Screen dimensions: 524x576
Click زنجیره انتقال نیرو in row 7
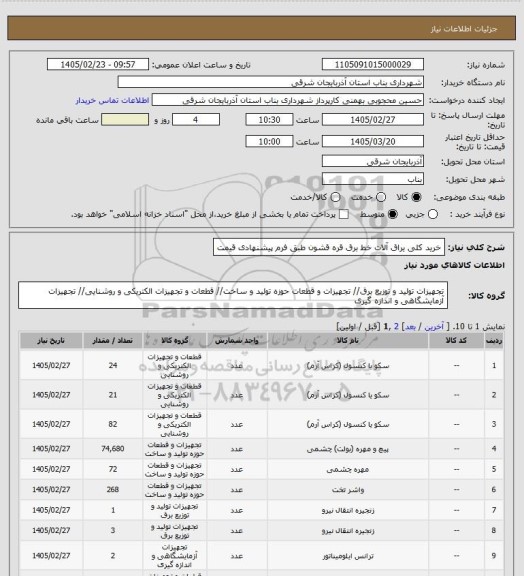(348, 510)
